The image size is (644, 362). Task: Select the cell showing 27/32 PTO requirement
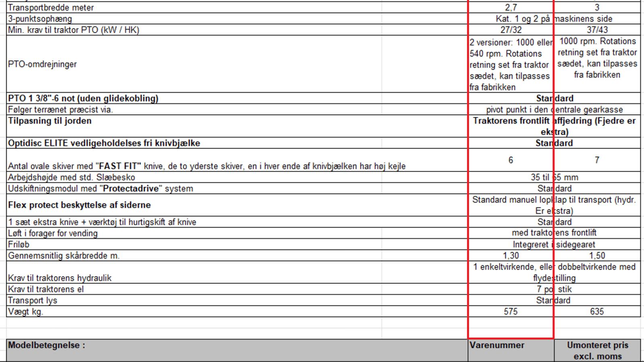click(511, 30)
